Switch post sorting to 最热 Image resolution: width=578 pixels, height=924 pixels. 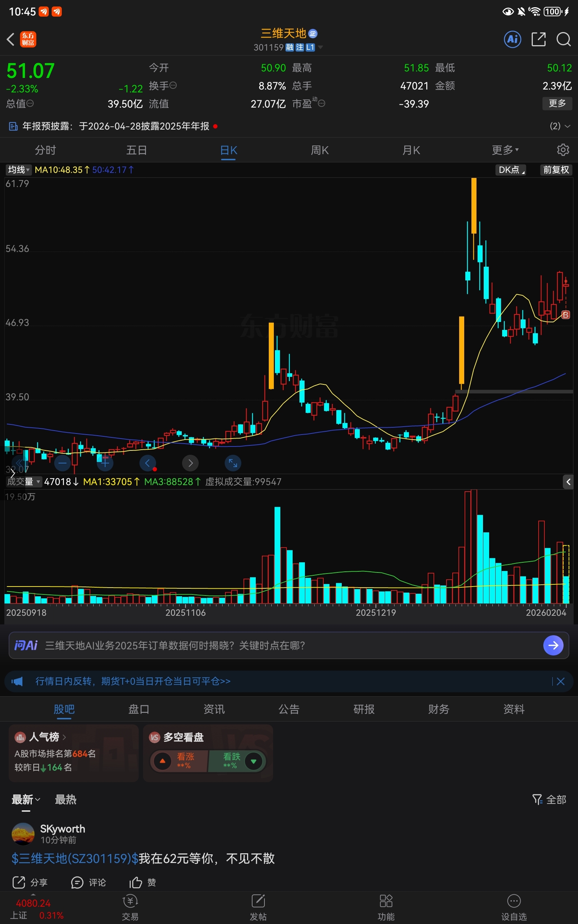pos(66,799)
